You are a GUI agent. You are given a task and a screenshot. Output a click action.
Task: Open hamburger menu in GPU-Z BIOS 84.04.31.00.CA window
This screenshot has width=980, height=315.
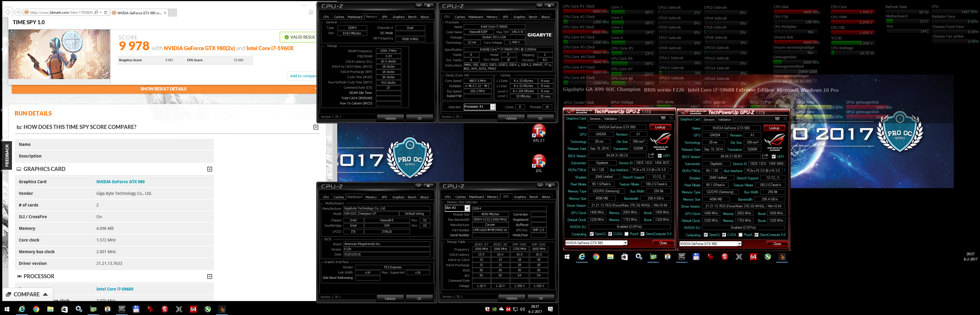click(671, 118)
